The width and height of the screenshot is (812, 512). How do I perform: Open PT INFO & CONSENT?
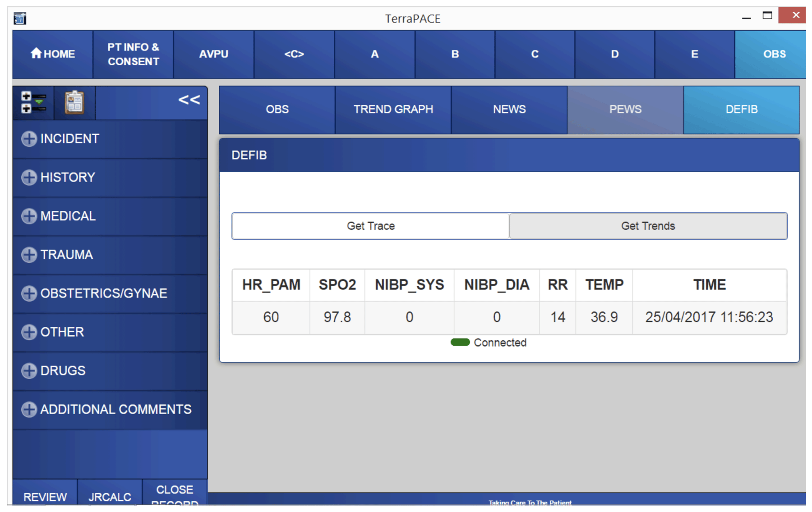point(133,54)
